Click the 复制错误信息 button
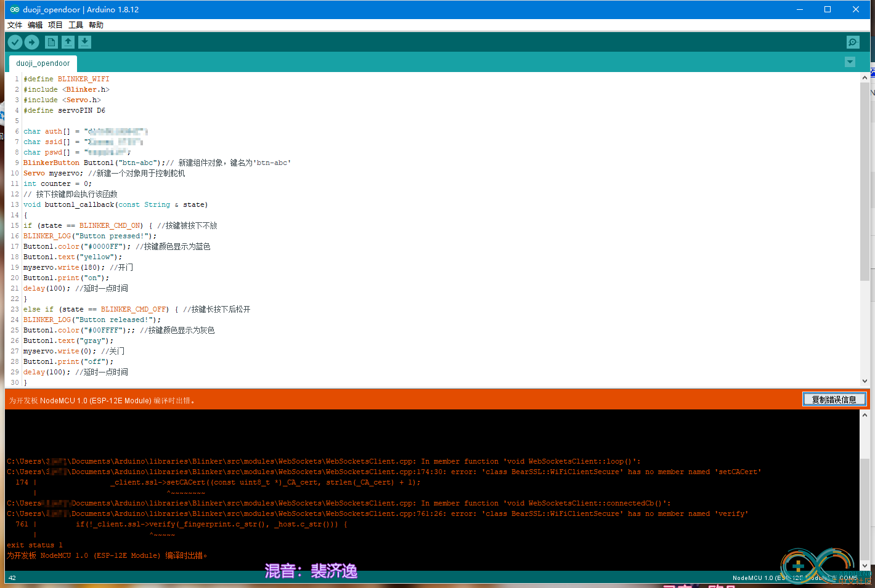 coord(834,400)
